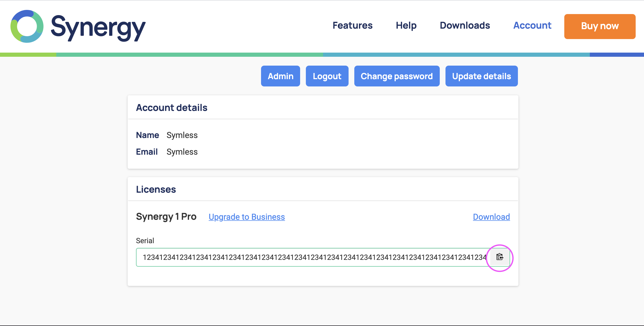
Task: Click the Download link for Synergy 1 Pro
Action: 491,217
